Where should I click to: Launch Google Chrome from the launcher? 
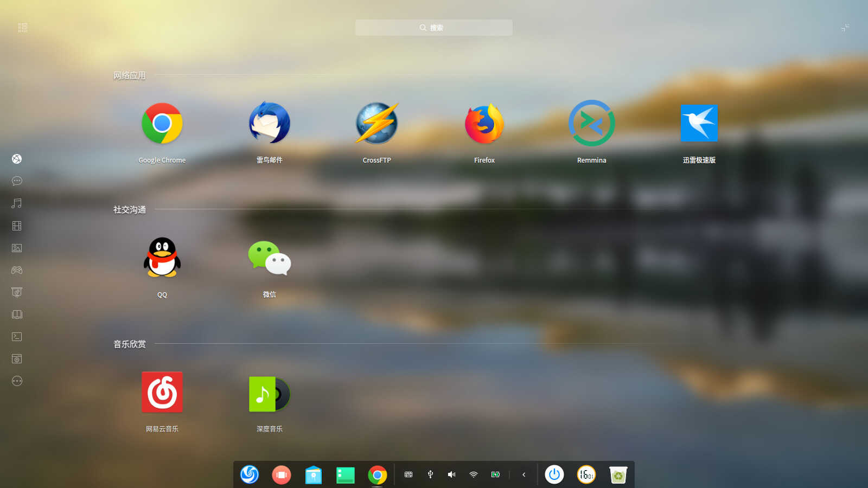coord(162,124)
